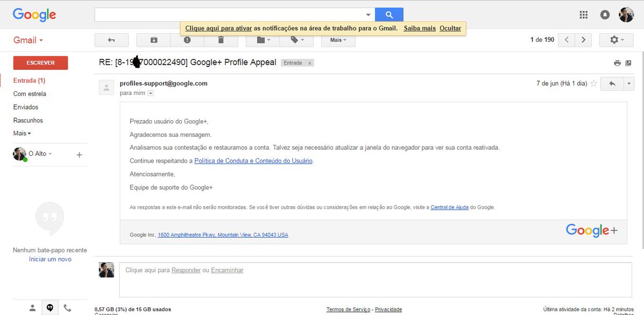Screen dimensions: 644x315
Task: Click the blue search magnifier button
Action: 389,15
